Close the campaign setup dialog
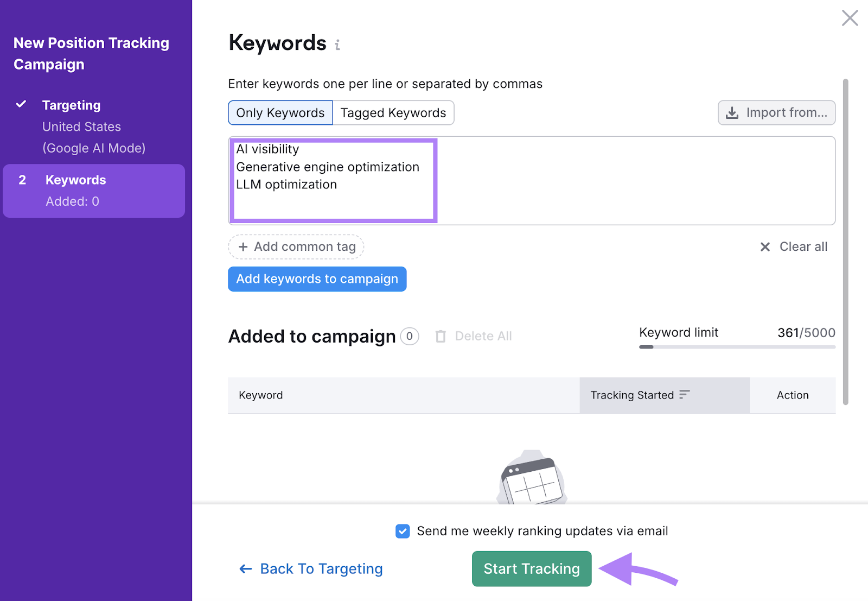This screenshot has width=868, height=601. [x=850, y=18]
